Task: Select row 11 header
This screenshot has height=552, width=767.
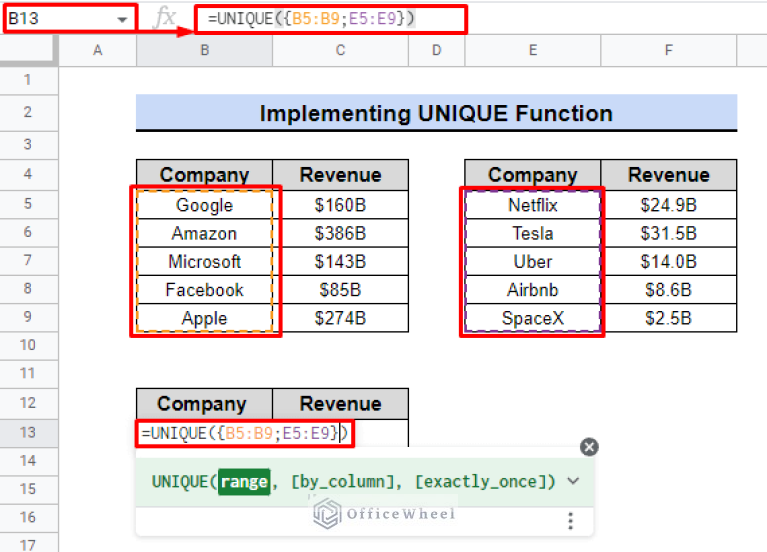Action: pos(28,374)
